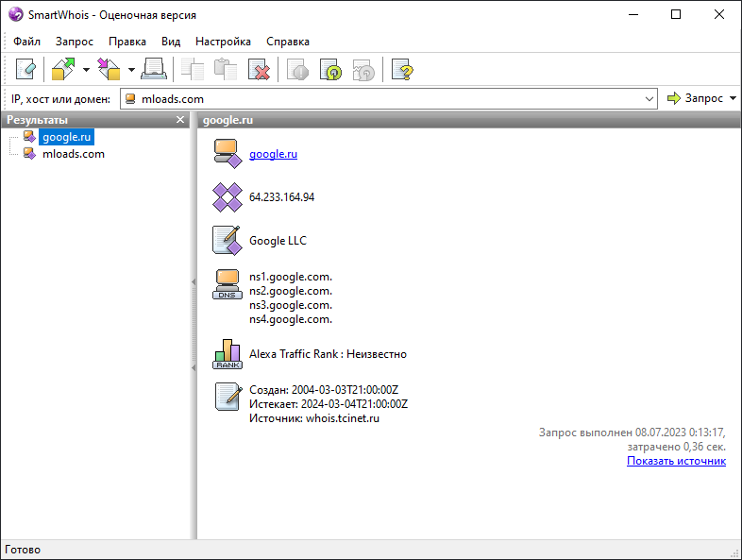Expand the address history combo box arrow
The height and width of the screenshot is (560, 742).
649,98
